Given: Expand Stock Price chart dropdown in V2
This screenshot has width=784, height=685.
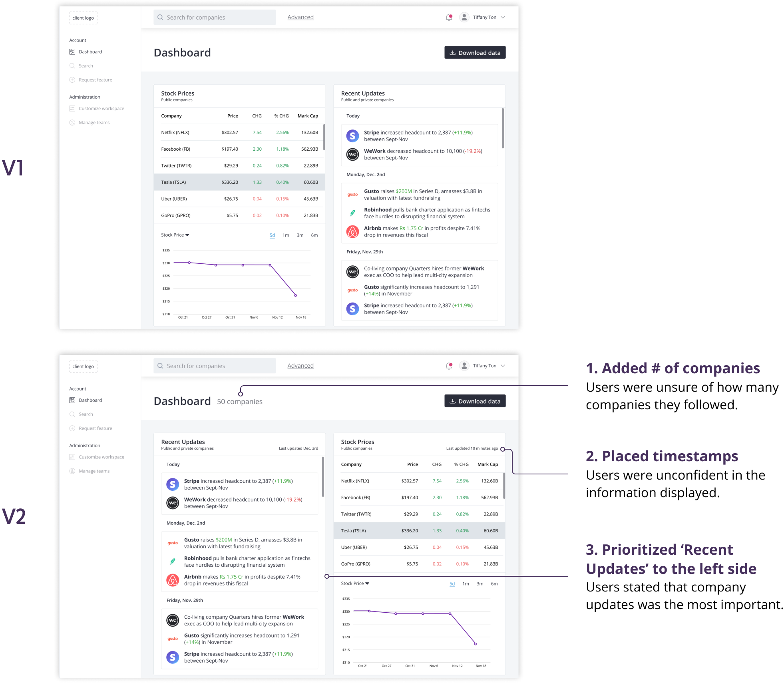Looking at the screenshot, I should click(355, 583).
